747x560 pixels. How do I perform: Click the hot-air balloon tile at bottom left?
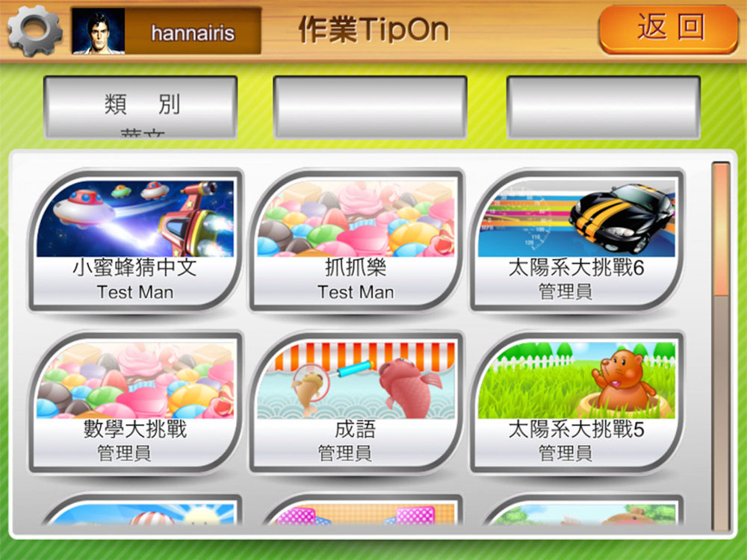(142, 509)
